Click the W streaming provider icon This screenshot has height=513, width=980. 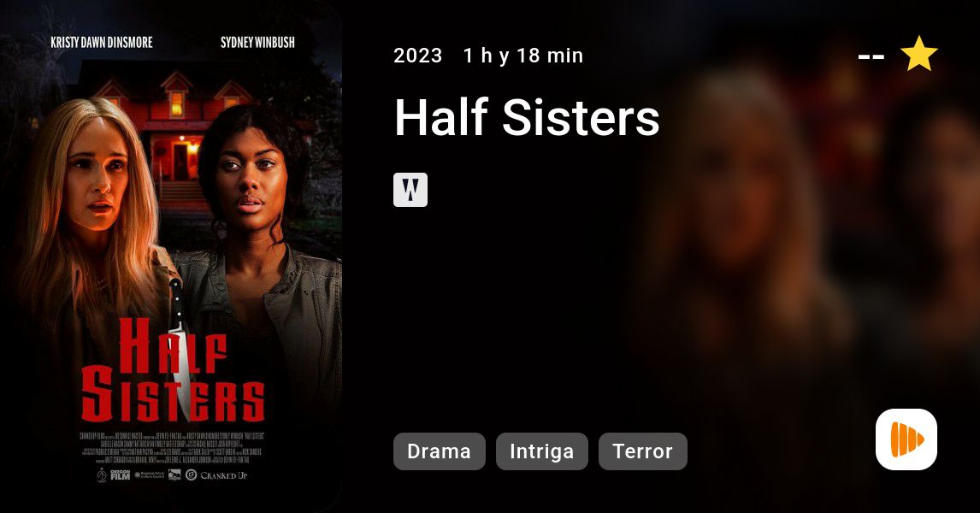(410, 189)
